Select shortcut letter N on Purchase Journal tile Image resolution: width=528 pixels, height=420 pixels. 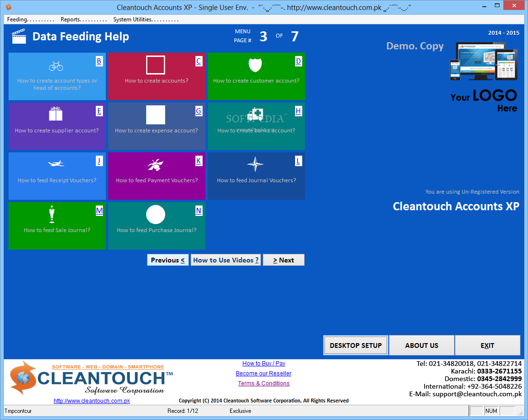pyautogui.click(x=199, y=211)
